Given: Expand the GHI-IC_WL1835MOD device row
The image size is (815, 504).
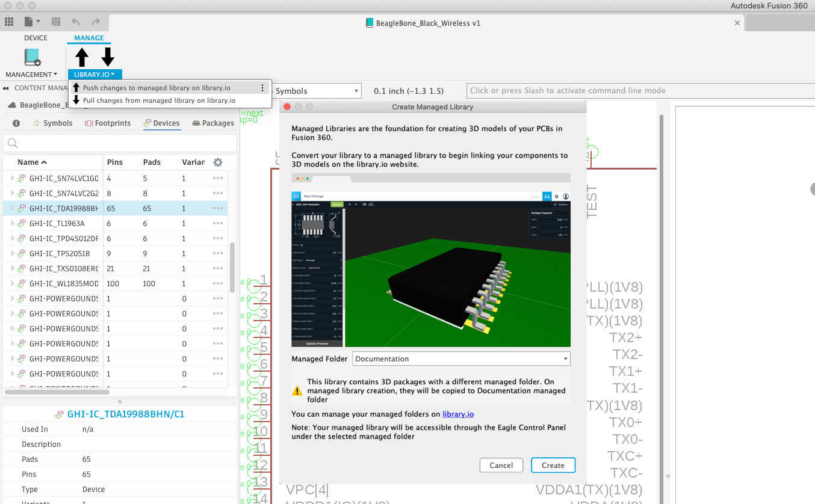Looking at the screenshot, I should [12, 284].
